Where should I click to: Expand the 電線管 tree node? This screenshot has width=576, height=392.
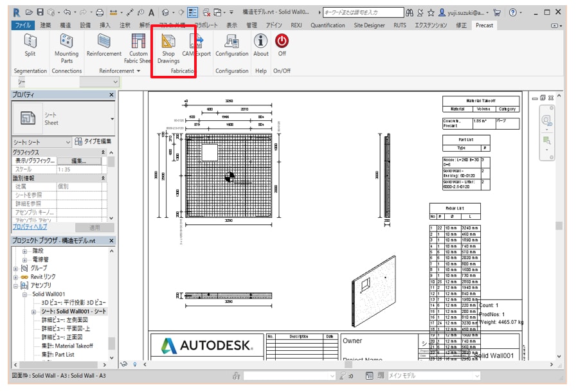coord(24,260)
